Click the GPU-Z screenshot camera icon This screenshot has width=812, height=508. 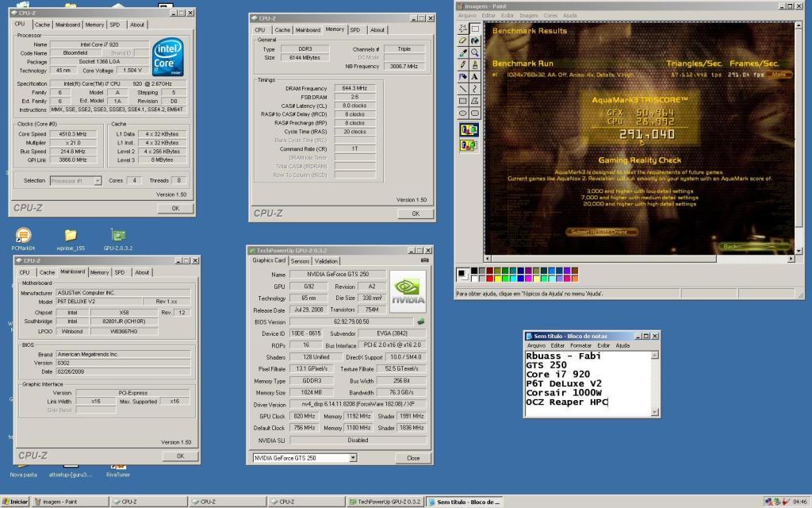[425, 260]
